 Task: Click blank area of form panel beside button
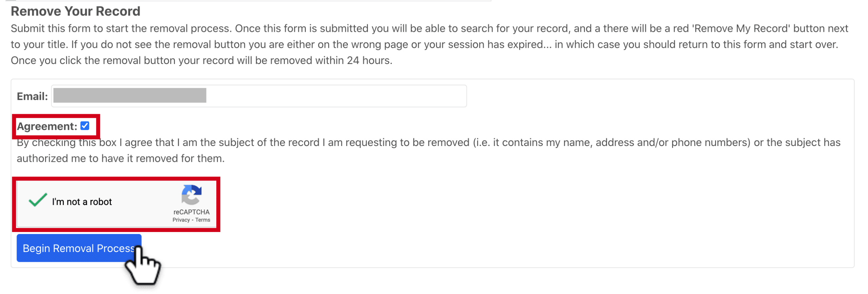[x=475, y=249]
